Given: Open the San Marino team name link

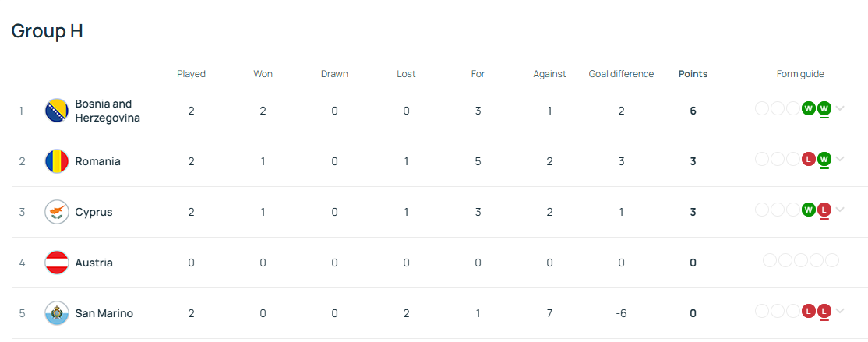Looking at the screenshot, I should click(x=104, y=313).
